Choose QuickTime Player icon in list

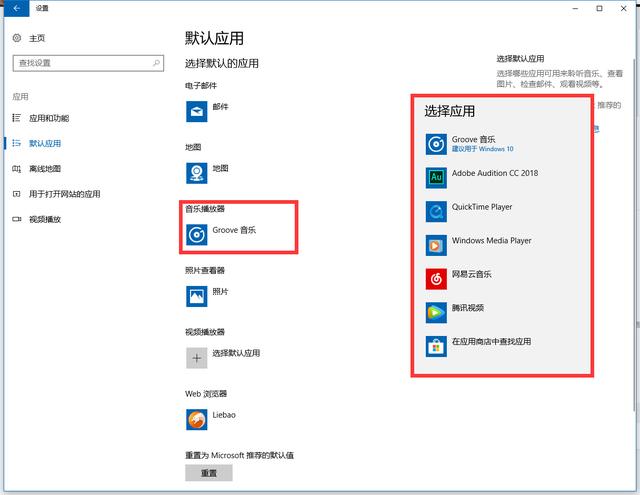coord(436,210)
